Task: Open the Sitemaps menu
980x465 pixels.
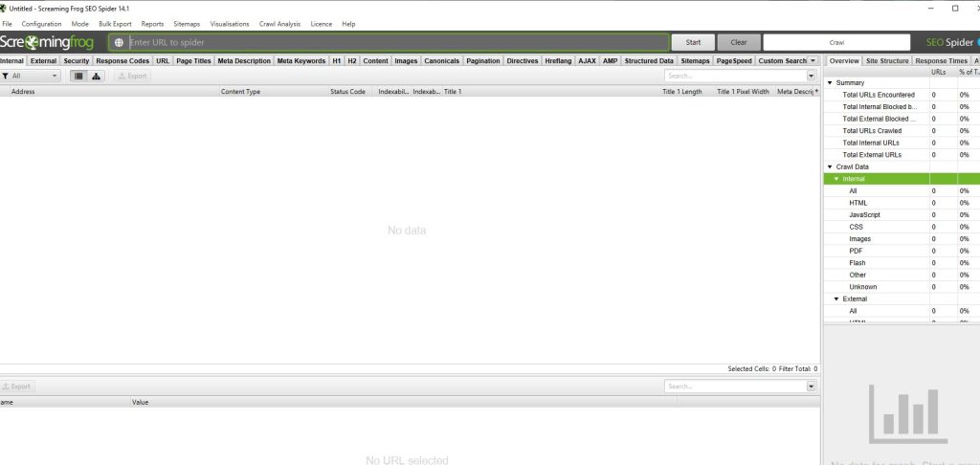Action: (x=187, y=24)
